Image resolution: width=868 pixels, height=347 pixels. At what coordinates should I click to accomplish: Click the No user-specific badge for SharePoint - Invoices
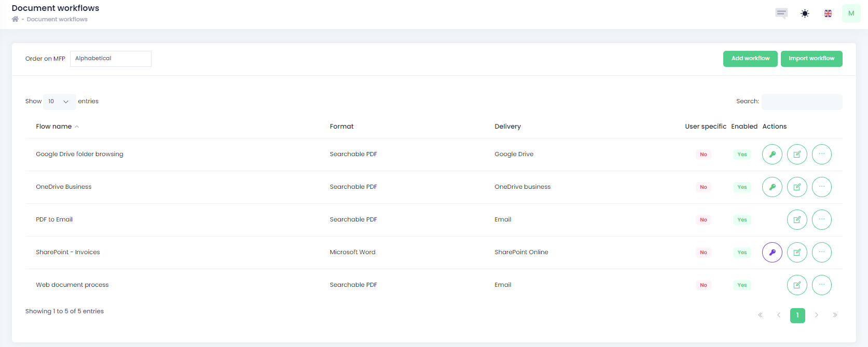[704, 253]
